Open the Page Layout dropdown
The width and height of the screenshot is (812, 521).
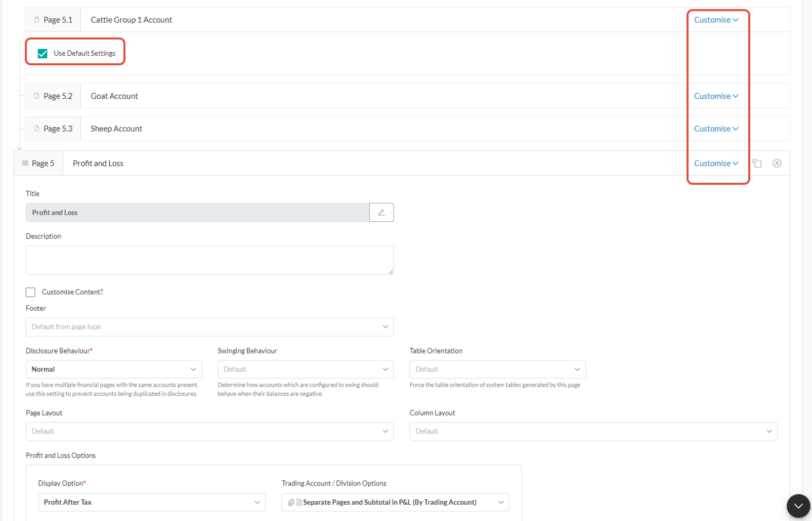point(209,431)
